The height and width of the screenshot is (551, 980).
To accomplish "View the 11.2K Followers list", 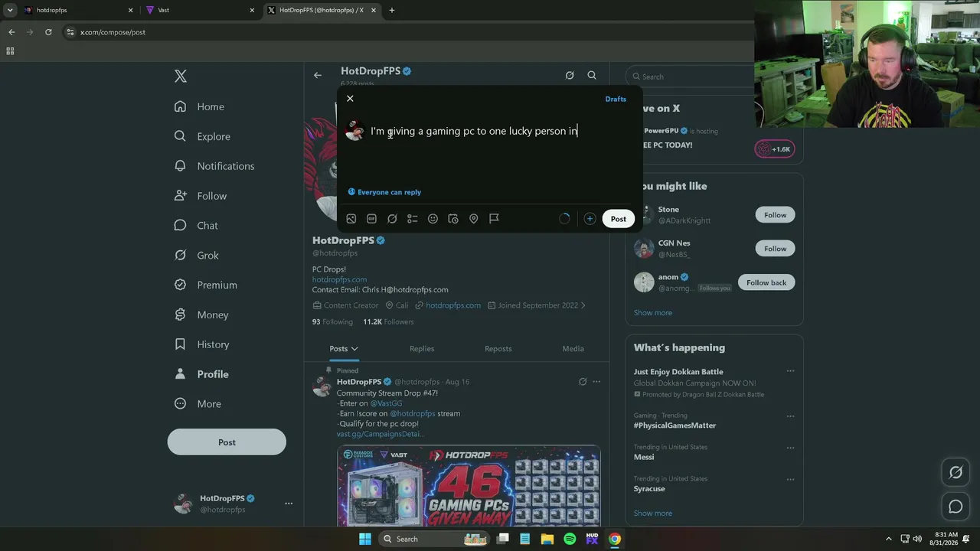I will click(388, 322).
